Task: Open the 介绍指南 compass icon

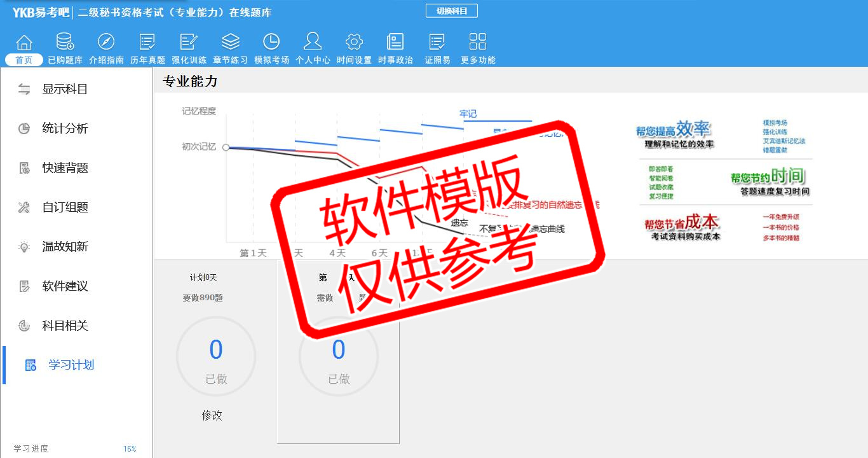Action: 106,42
